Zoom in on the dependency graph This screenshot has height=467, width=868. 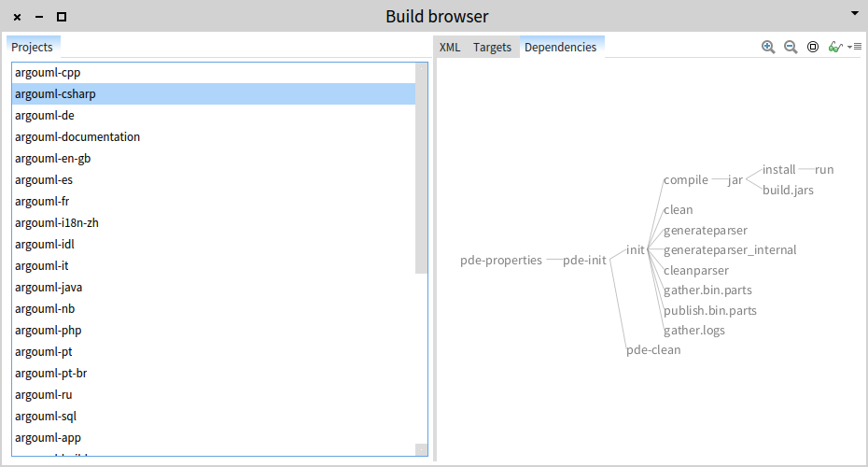click(x=768, y=47)
